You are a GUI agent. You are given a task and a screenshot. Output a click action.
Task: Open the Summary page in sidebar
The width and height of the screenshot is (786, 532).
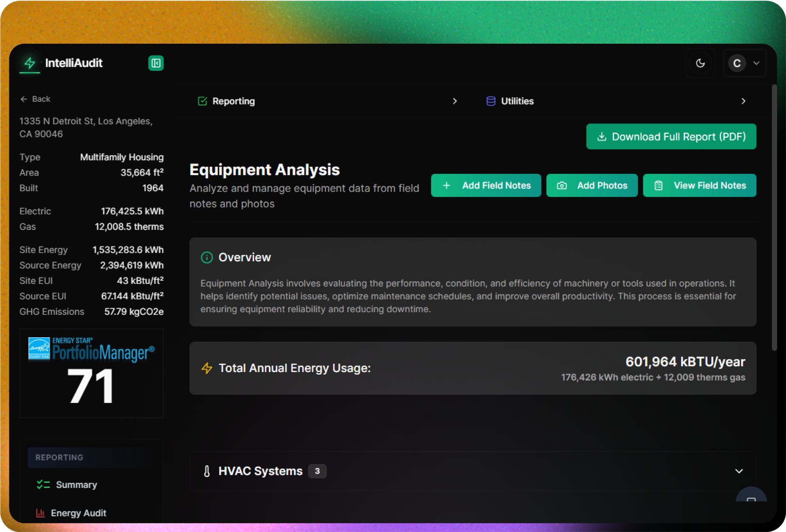pyautogui.click(x=76, y=484)
